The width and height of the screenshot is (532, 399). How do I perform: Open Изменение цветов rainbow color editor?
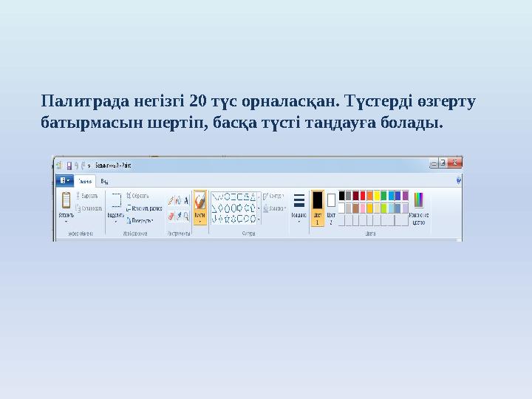tap(419, 208)
